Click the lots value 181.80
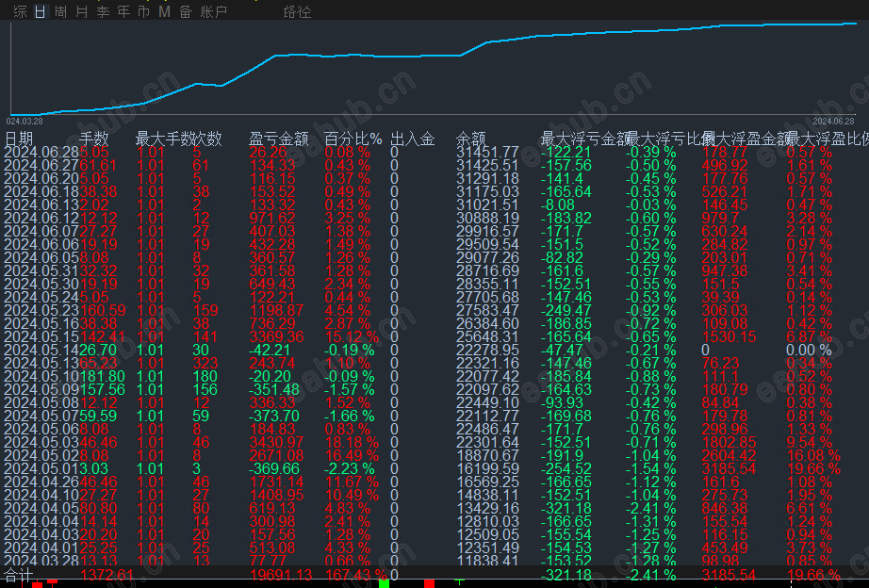This screenshot has height=588, width=869. pyautogui.click(x=103, y=376)
